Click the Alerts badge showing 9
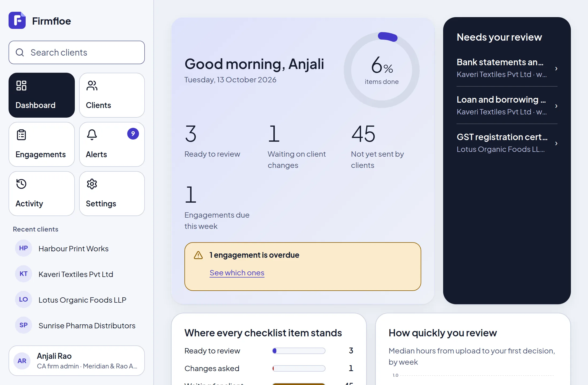Image resolution: width=588 pixels, height=385 pixels. coord(133,134)
